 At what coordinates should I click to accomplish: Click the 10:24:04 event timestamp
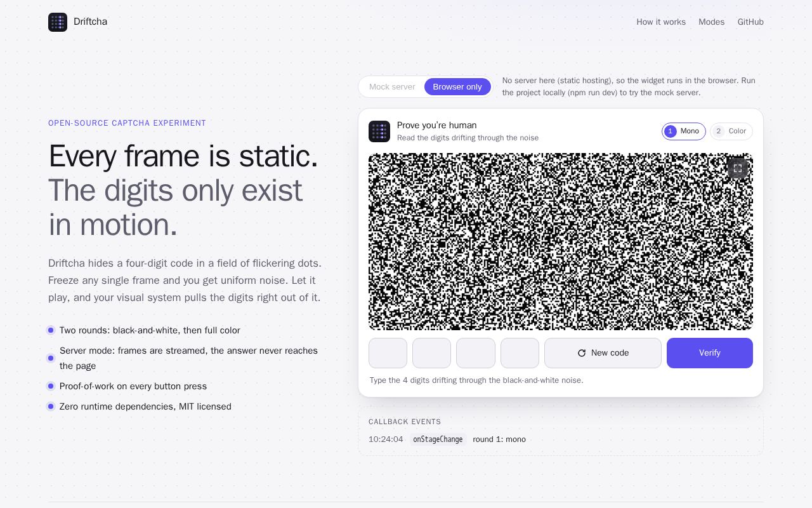point(386,439)
